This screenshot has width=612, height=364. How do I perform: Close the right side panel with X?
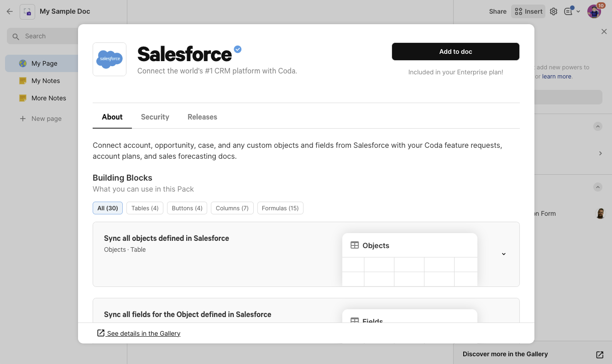click(604, 31)
